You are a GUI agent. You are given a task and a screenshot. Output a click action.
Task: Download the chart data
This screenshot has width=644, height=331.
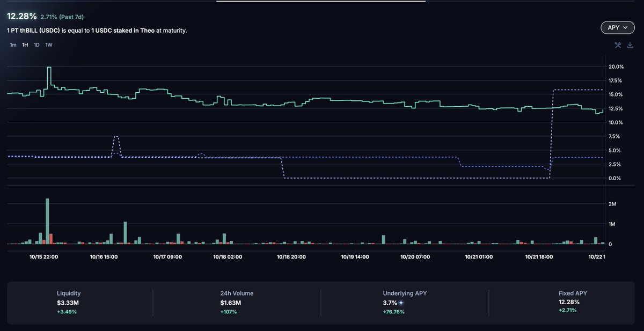(x=629, y=45)
